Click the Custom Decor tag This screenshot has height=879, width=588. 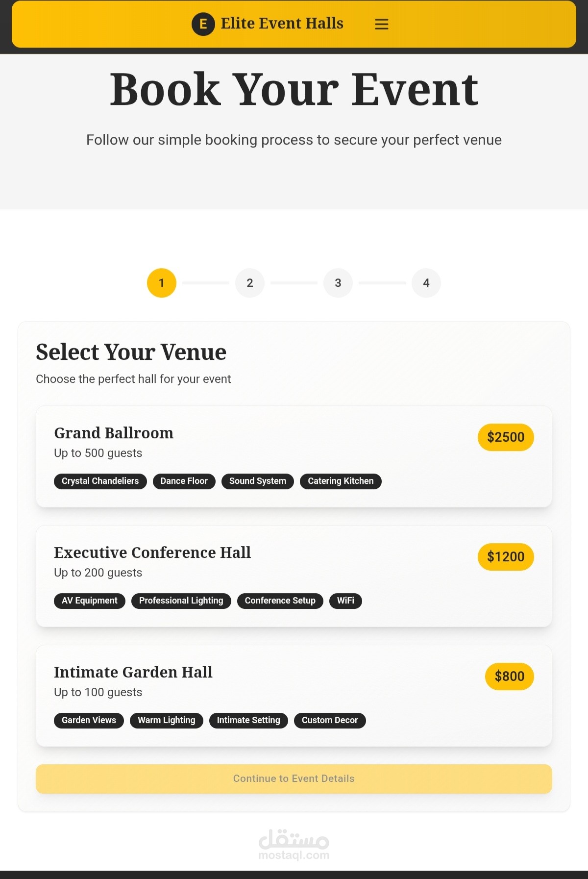tap(330, 721)
